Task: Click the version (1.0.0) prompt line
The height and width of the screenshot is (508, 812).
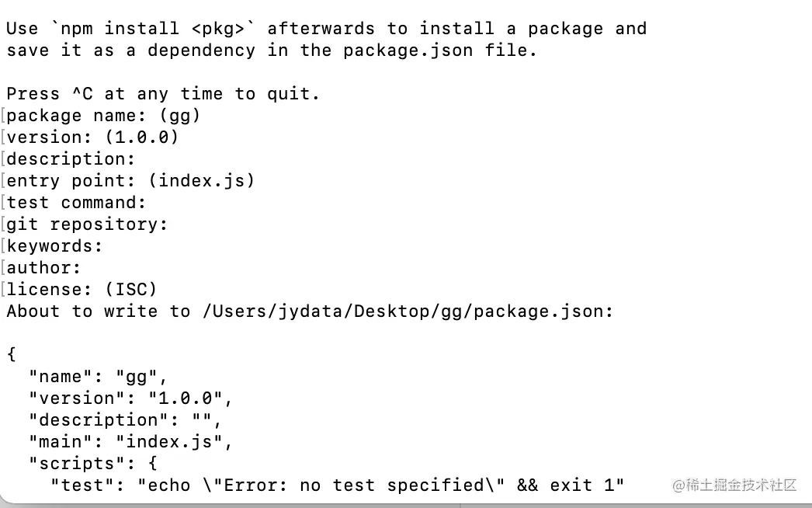Action: click(x=92, y=137)
